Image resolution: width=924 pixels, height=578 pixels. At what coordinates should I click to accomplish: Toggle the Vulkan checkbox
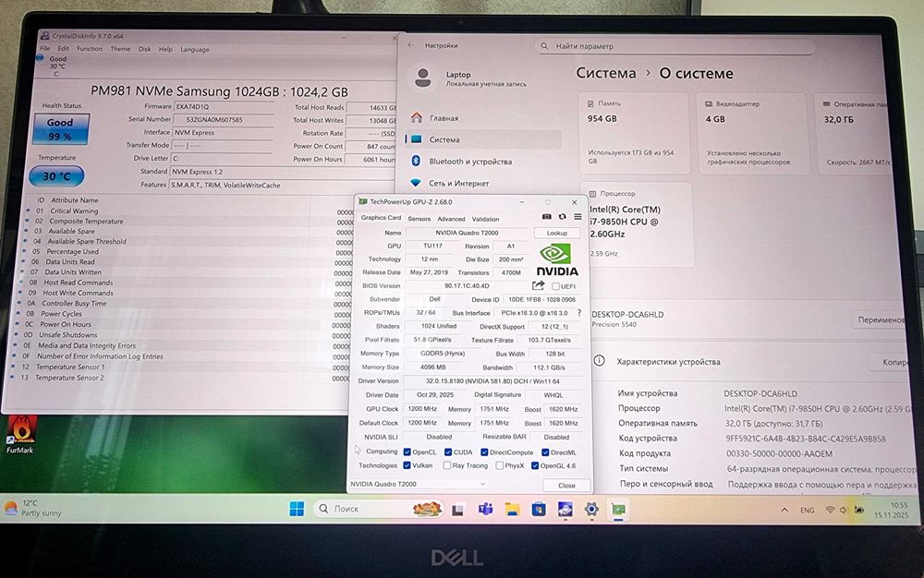[407, 465]
